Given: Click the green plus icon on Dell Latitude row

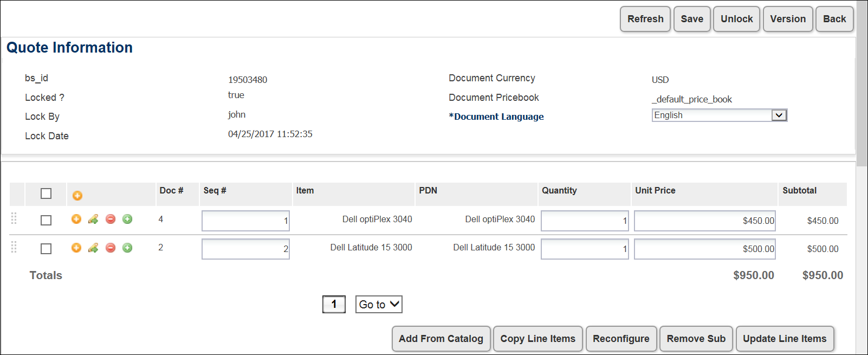Looking at the screenshot, I should tap(127, 248).
